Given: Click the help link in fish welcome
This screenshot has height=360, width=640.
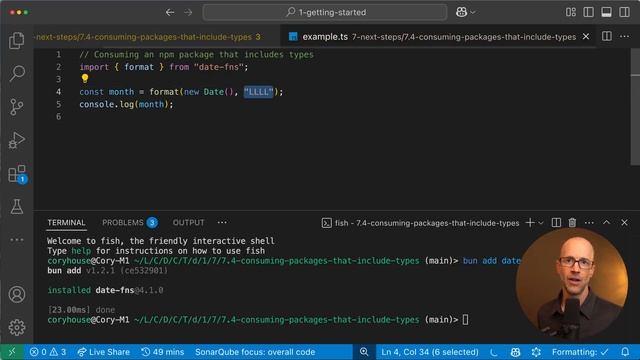Looking at the screenshot, I should (81, 251).
